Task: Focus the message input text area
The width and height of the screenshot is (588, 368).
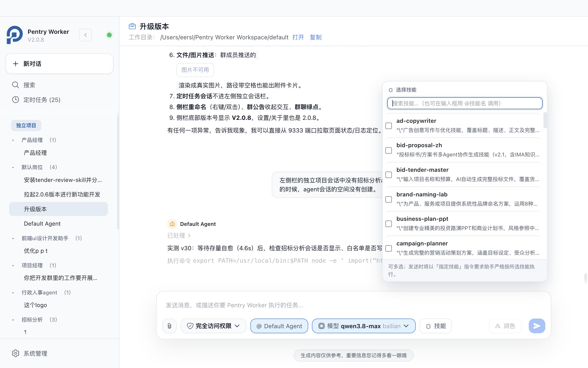Action: coord(353,305)
